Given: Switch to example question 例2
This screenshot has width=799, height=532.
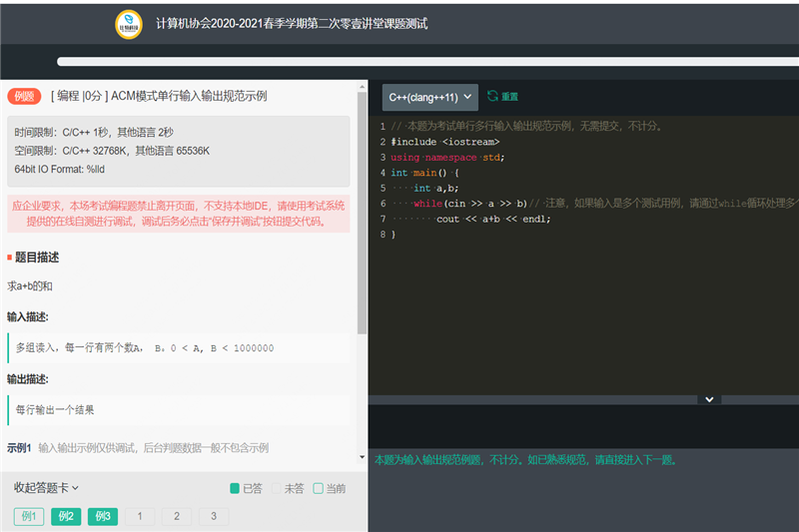Looking at the screenshot, I should 66,517.
